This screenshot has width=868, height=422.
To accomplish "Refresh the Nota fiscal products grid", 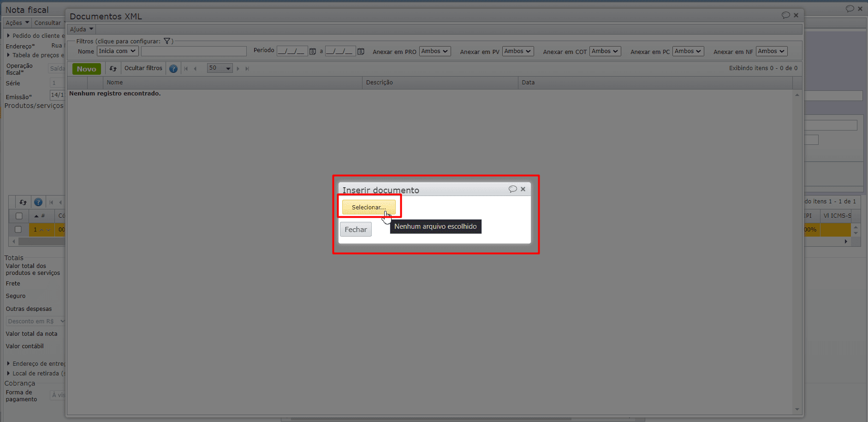I will pyautogui.click(x=23, y=202).
